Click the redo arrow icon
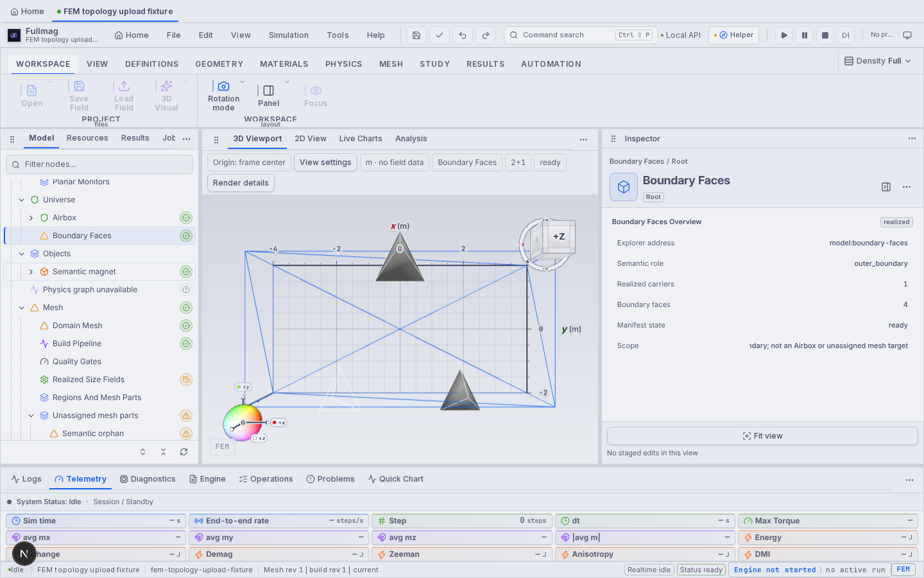Image resolution: width=924 pixels, height=578 pixels. [486, 35]
